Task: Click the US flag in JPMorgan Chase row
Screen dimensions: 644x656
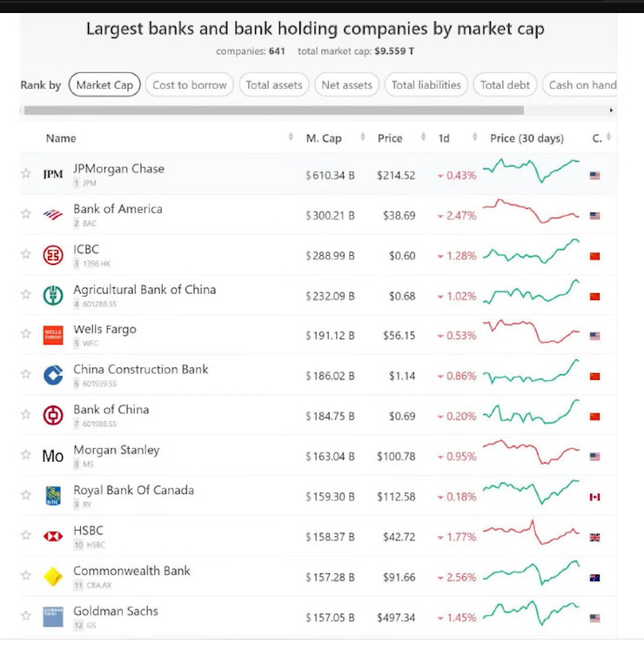Action: pos(594,176)
